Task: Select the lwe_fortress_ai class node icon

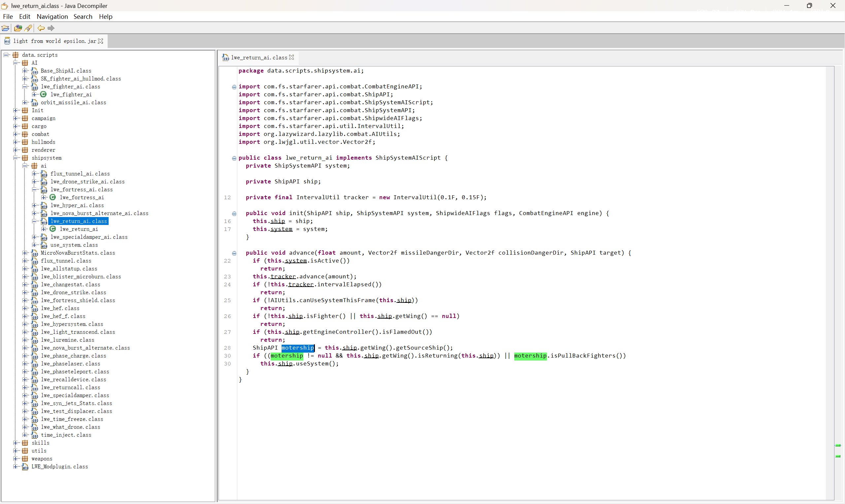Action: pos(53,197)
